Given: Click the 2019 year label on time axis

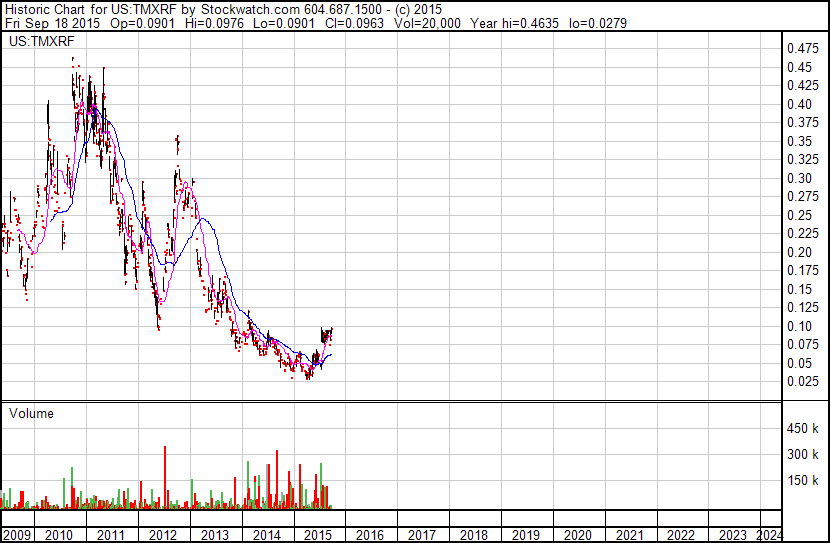Looking at the screenshot, I should (x=525, y=535).
